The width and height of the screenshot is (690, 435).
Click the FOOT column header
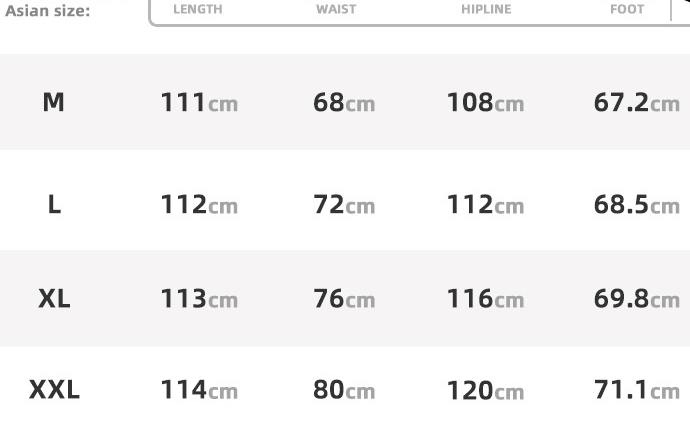(627, 10)
